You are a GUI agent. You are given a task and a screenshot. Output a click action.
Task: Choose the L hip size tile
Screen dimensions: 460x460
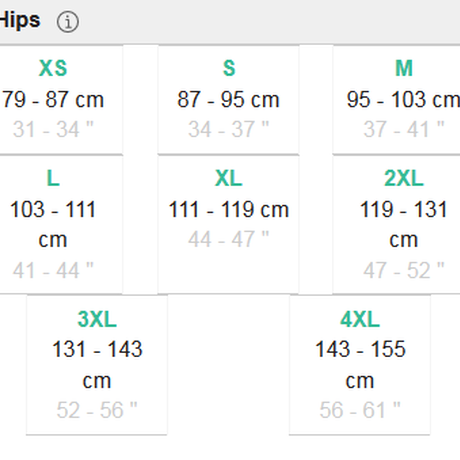tap(61, 225)
